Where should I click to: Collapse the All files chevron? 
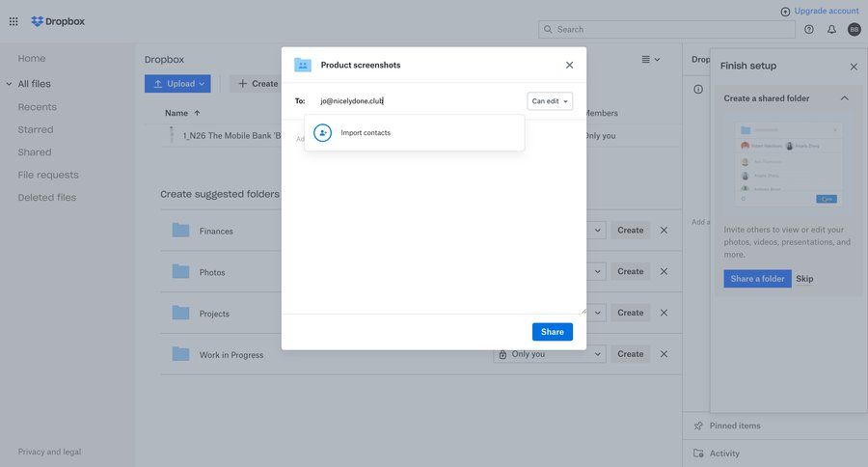pos(9,84)
